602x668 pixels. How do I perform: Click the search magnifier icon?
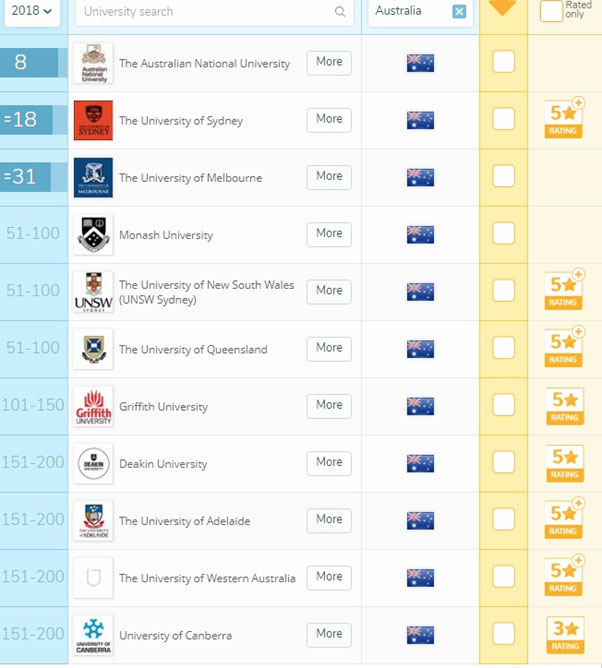click(340, 12)
